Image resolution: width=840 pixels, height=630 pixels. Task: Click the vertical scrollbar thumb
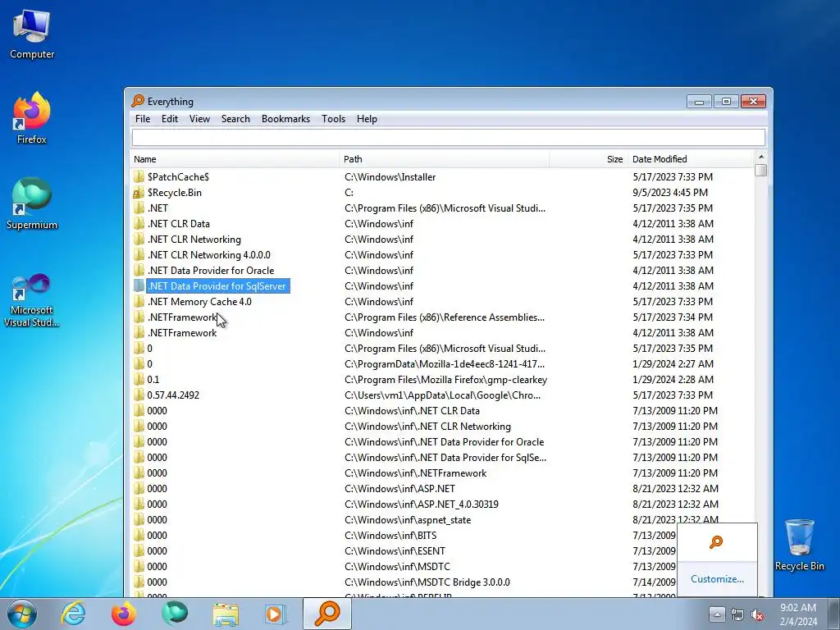760,170
